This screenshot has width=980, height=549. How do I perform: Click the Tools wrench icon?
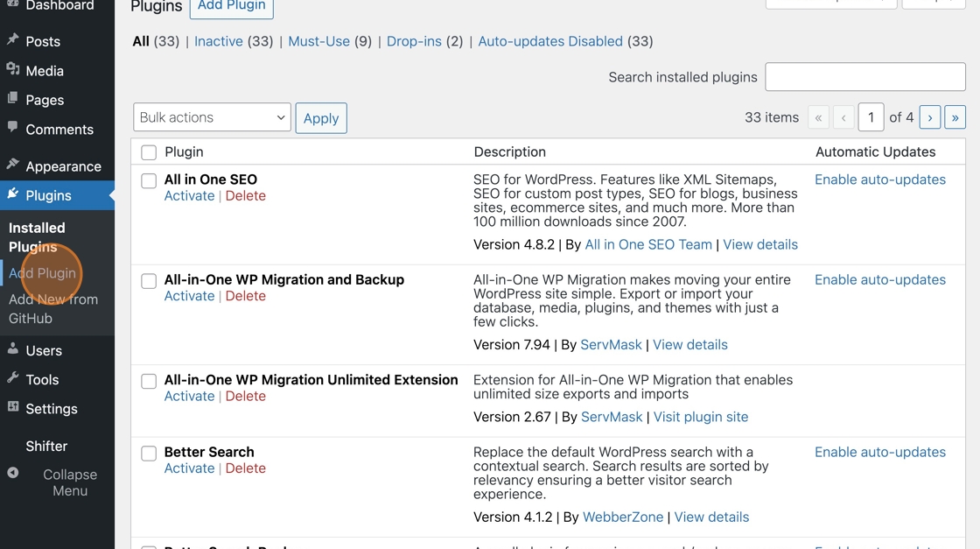point(12,377)
